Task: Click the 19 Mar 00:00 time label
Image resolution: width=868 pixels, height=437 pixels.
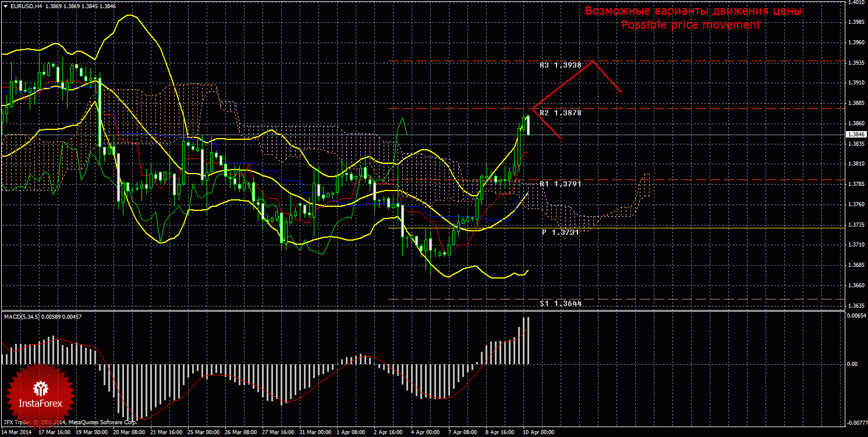Action: coord(93,433)
